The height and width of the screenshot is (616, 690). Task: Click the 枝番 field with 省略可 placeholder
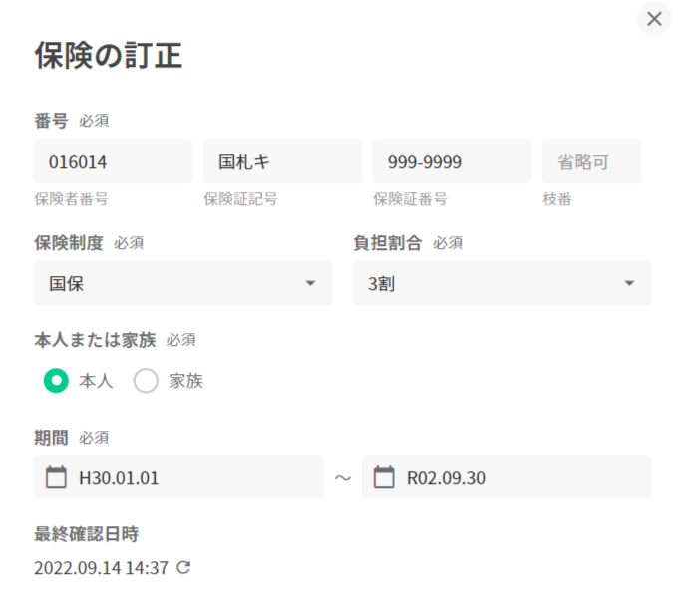591,161
